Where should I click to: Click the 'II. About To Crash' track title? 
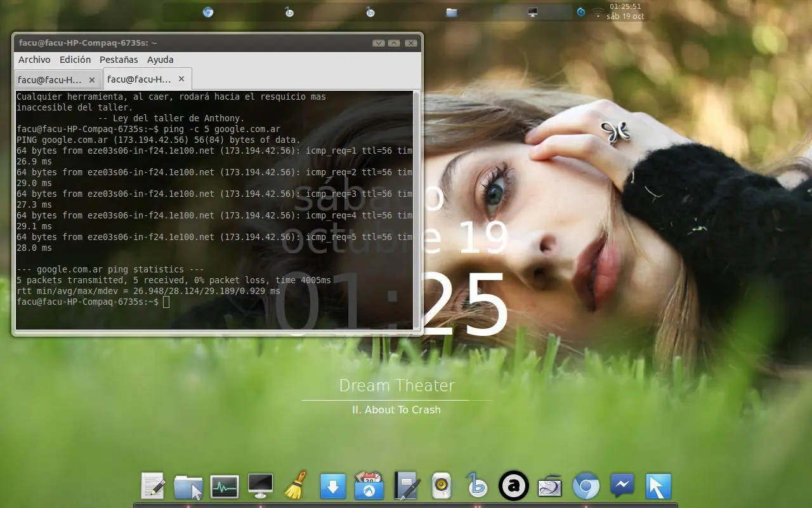tap(396, 410)
